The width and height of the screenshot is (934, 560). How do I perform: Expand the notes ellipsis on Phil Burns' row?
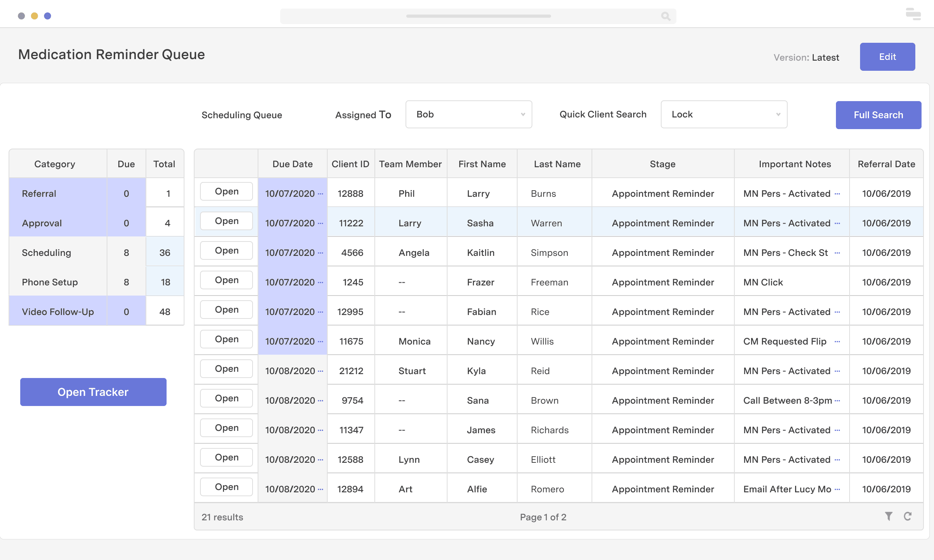click(837, 194)
